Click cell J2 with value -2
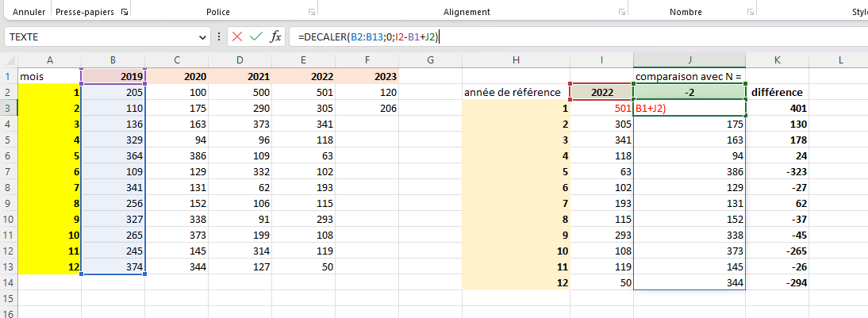Screen dimensions: 868x318 pos(689,92)
